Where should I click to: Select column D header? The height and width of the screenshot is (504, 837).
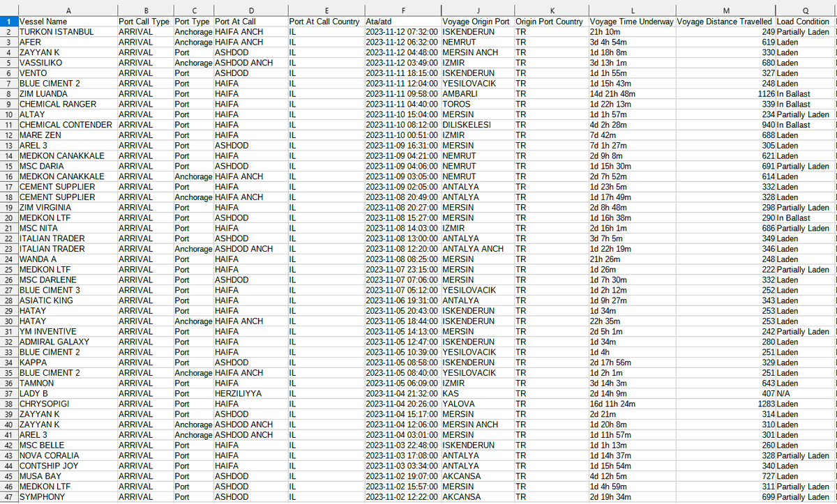click(251, 10)
